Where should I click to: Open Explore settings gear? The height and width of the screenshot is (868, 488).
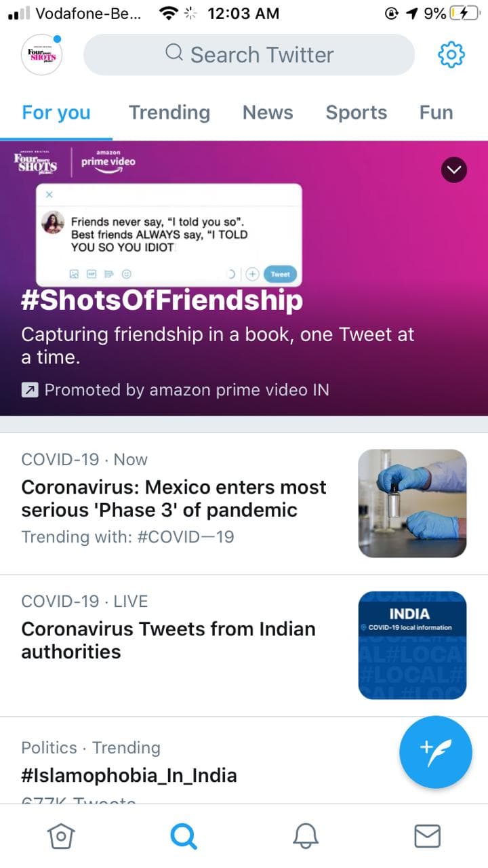[x=451, y=55]
